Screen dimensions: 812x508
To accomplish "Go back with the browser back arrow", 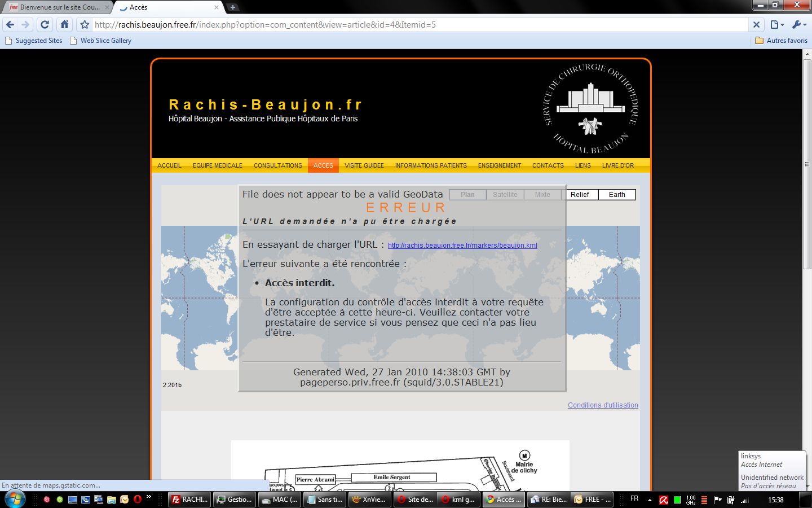I will click(10, 24).
